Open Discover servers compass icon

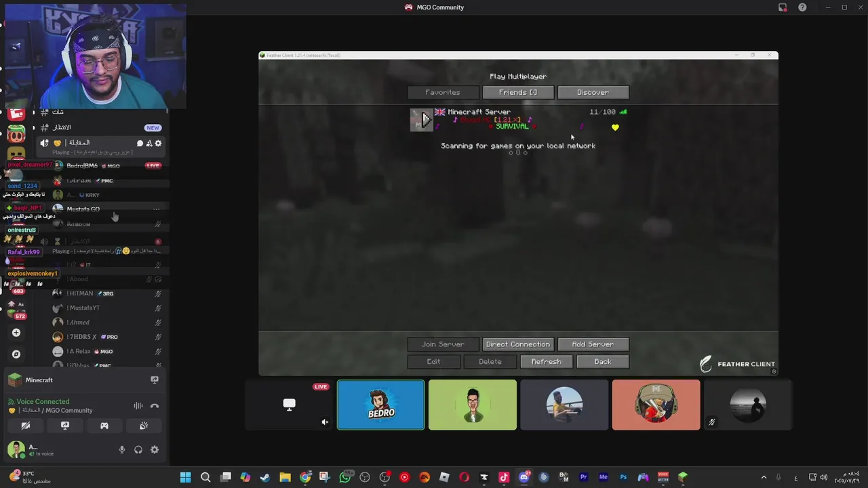(x=16, y=354)
